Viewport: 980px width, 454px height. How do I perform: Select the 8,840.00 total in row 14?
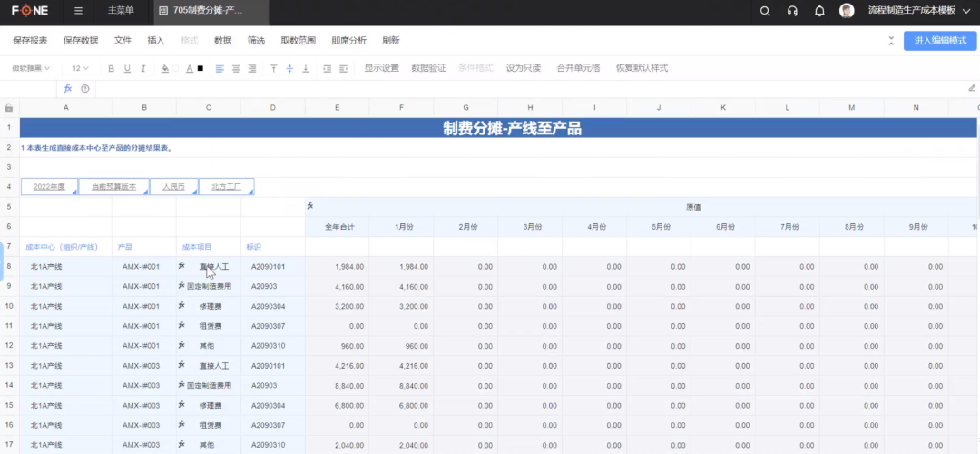[x=337, y=386]
